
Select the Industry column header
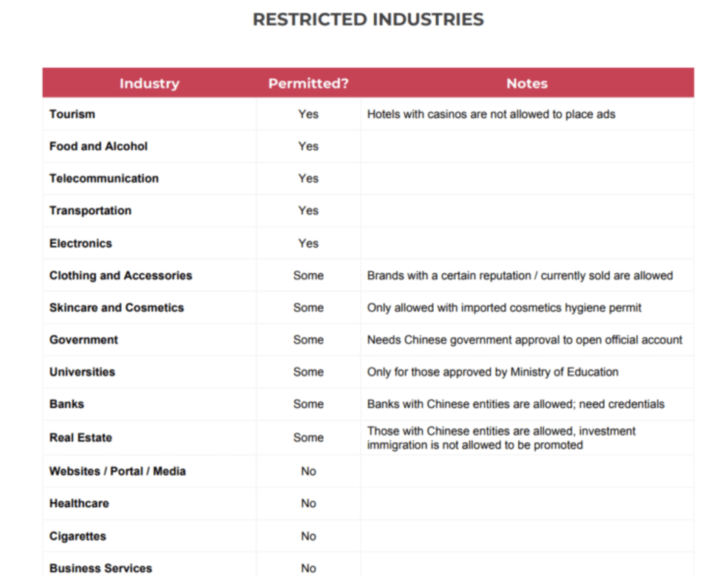[149, 83]
